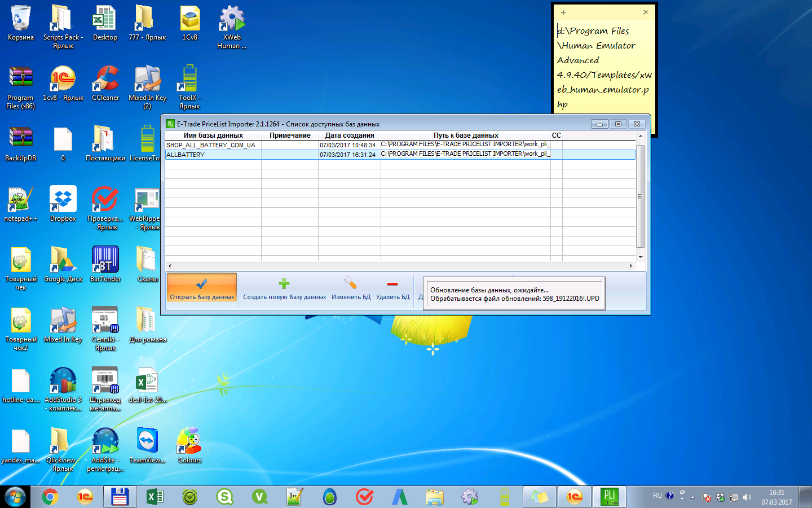
Task: Open the Desktop Excel file icon
Action: (x=105, y=24)
